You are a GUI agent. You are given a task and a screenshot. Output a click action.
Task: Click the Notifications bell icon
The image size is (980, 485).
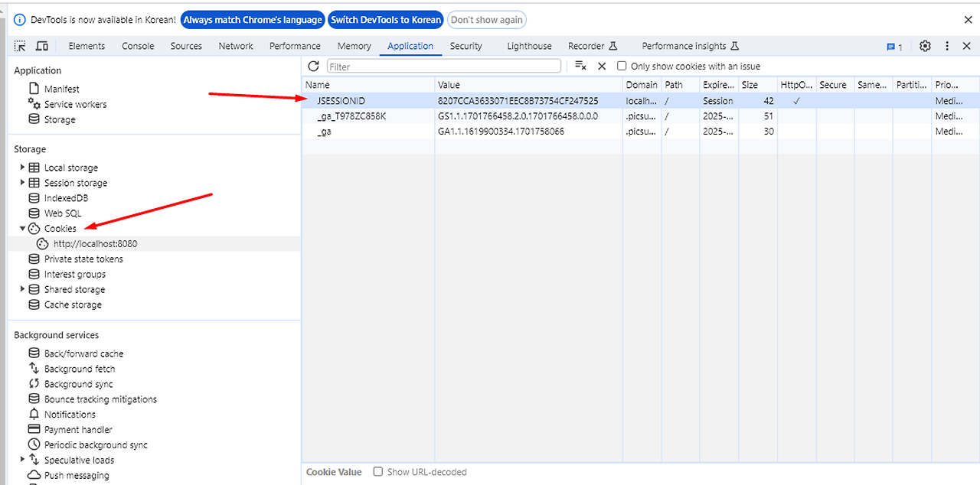click(x=34, y=414)
